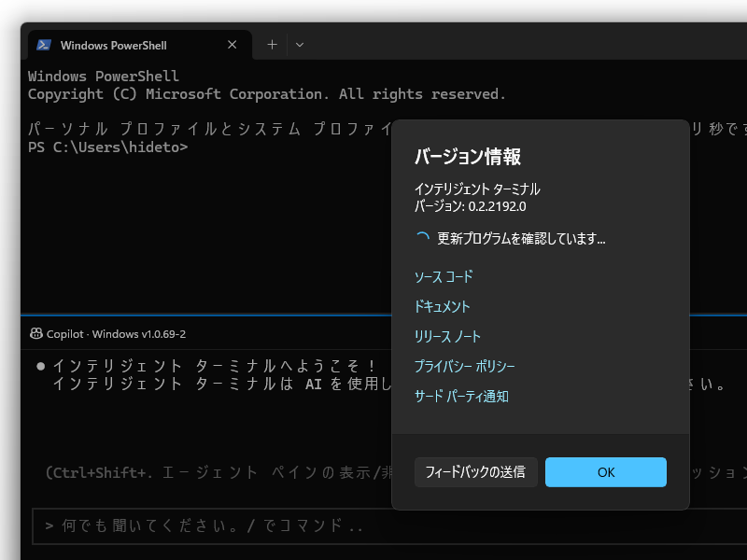Click the Copilot icon in the agent pane header
This screenshot has height=560, width=747.
[x=36, y=334]
